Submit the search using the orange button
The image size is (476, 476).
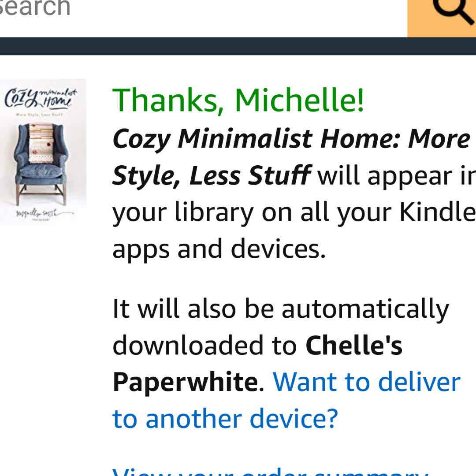tap(442, 19)
